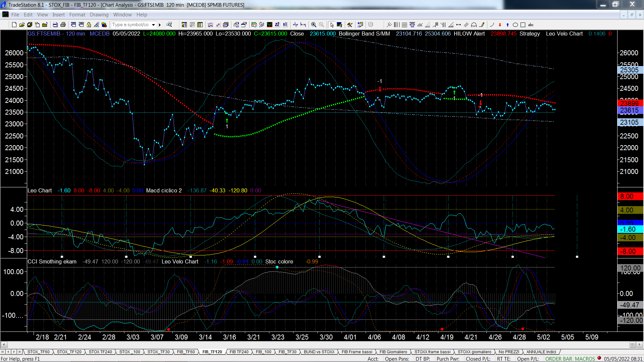This screenshot has width=644, height=362.
Task: Select the blue up arrow drawing tool
Action: pos(507,25)
